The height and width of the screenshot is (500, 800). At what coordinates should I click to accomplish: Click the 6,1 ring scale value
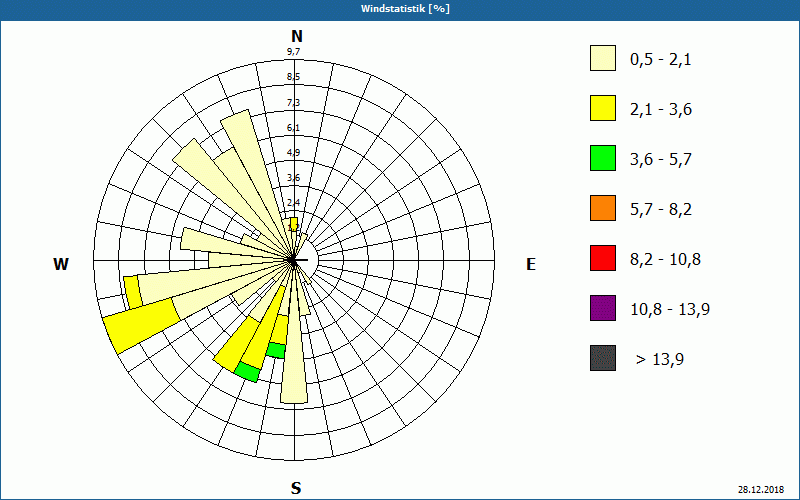[x=293, y=128]
